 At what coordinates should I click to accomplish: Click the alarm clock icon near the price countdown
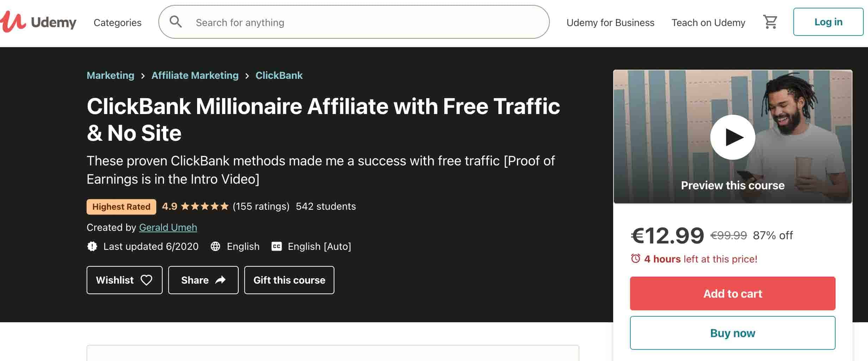[635, 259]
